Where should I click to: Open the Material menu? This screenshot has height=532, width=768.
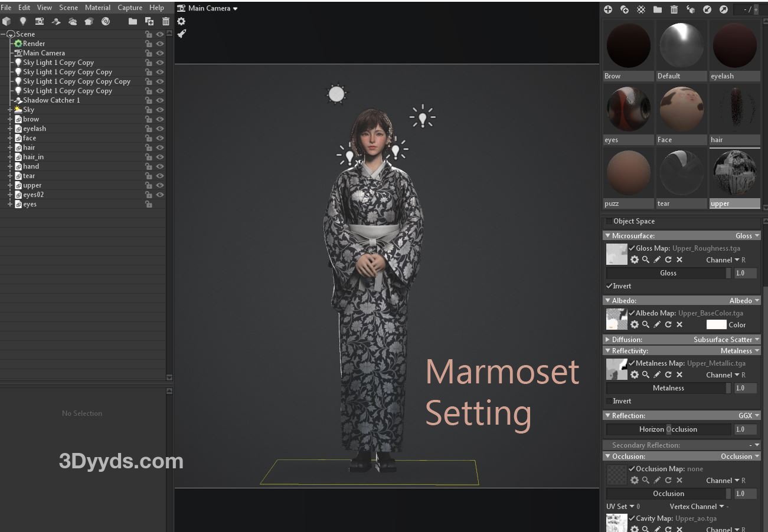97,8
